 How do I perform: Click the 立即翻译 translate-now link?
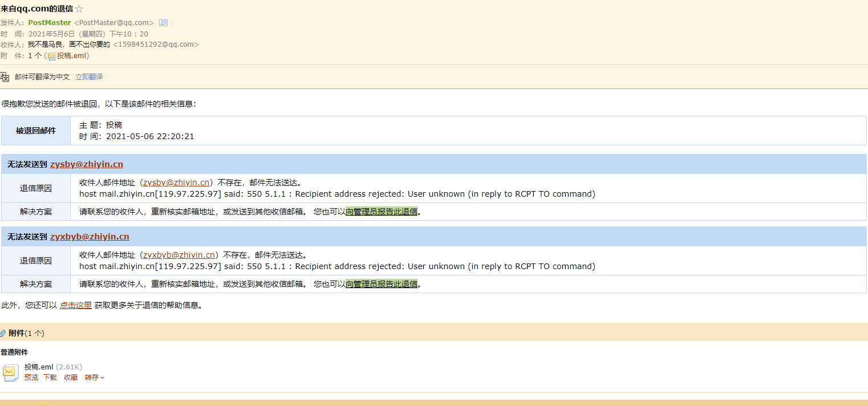[x=89, y=77]
